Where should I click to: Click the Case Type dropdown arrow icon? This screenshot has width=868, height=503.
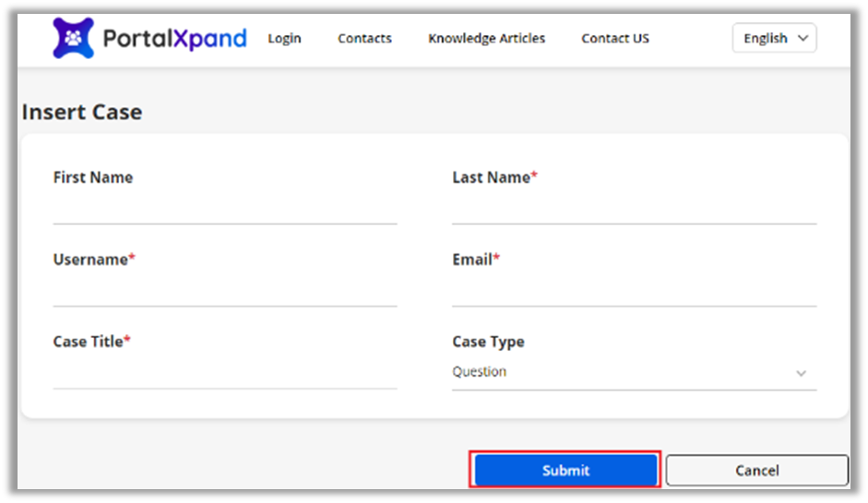click(x=801, y=373)
